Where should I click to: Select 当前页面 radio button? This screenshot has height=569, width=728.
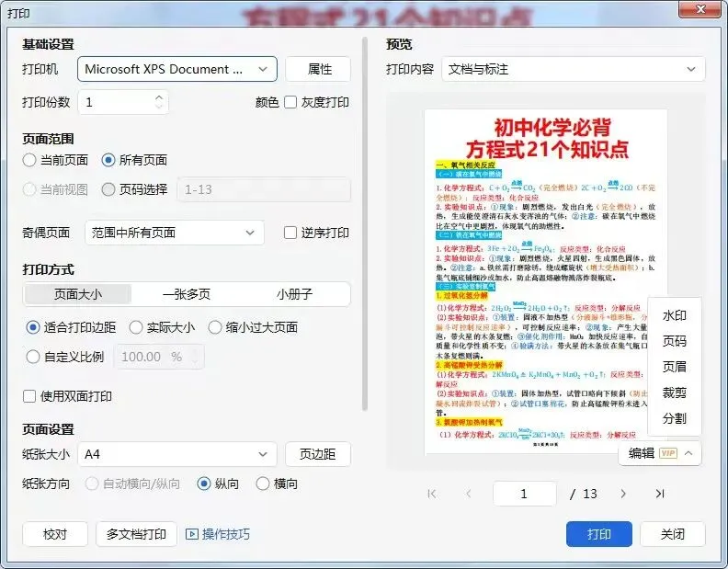tap(29, 160)
